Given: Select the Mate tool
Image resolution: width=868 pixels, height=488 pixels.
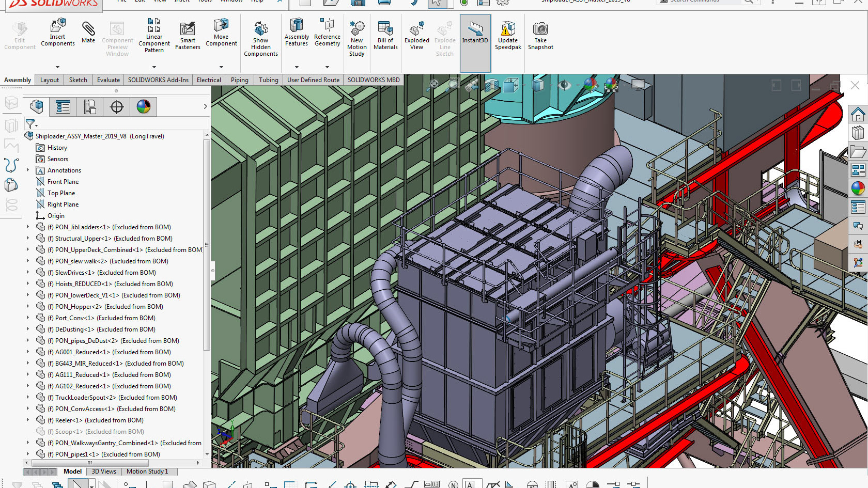Looking at the screenshot, I should pos(88,33).
